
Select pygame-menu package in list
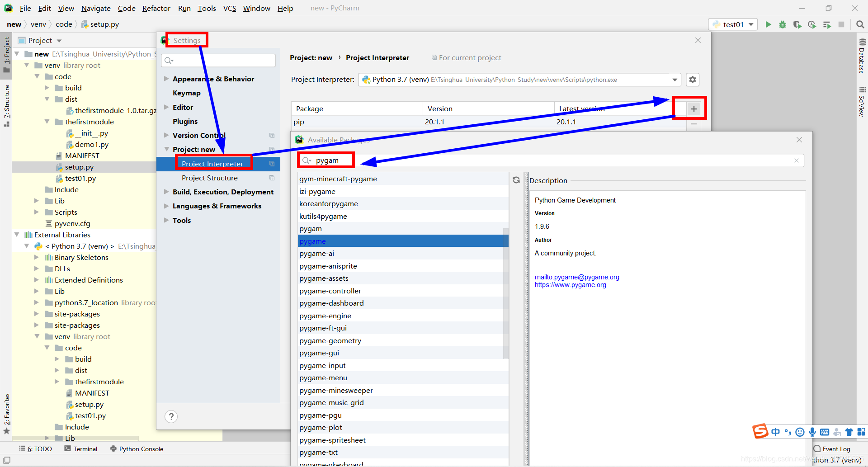403,378
